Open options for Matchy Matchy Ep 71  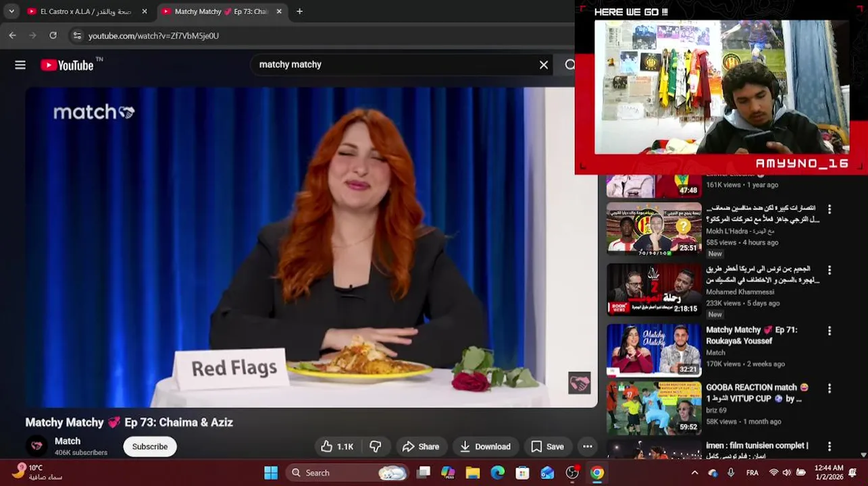829,331
